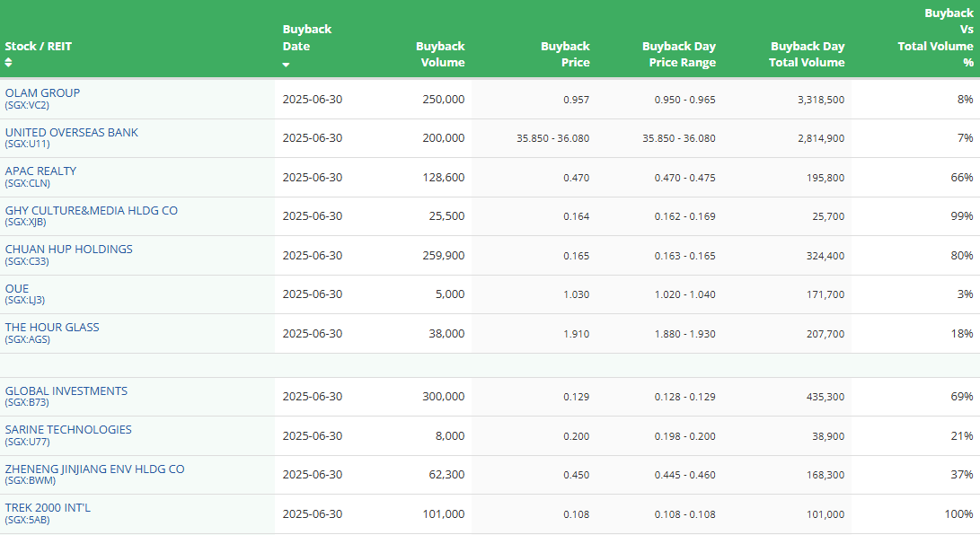This screenshot has height=535, width=980.
Task: Select SARINE TECHNOLOGIES buyback volume 8,000
Action: 450,435
